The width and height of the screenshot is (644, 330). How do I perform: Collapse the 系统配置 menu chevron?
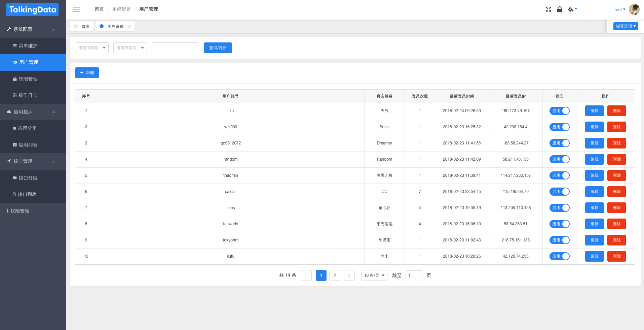tap(53, 30)
